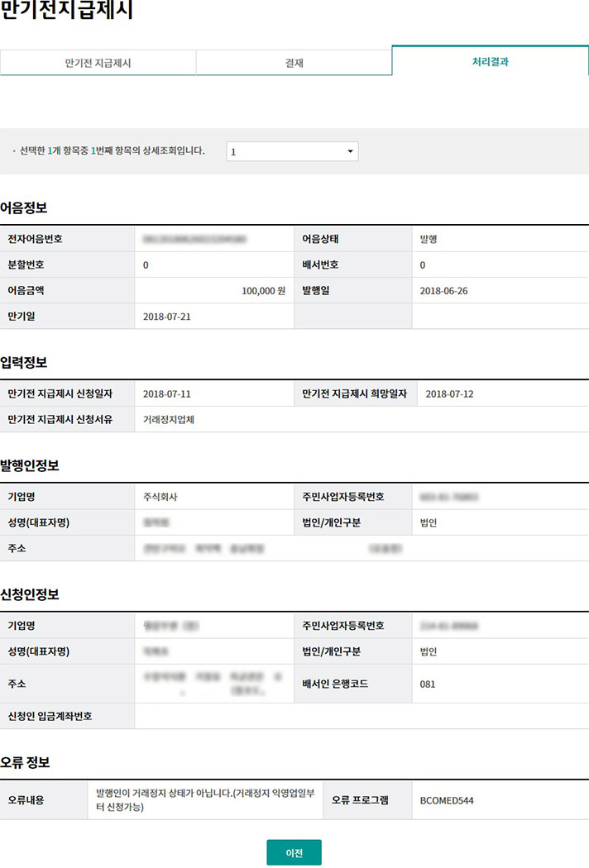Click the 희망일자 value 2018-07-12
Screen dimensions: 589x868
click(x=449, y=394)
